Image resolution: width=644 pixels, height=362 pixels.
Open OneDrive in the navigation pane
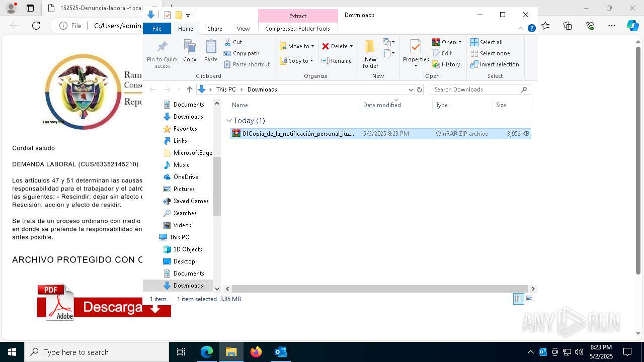(185, 177)
